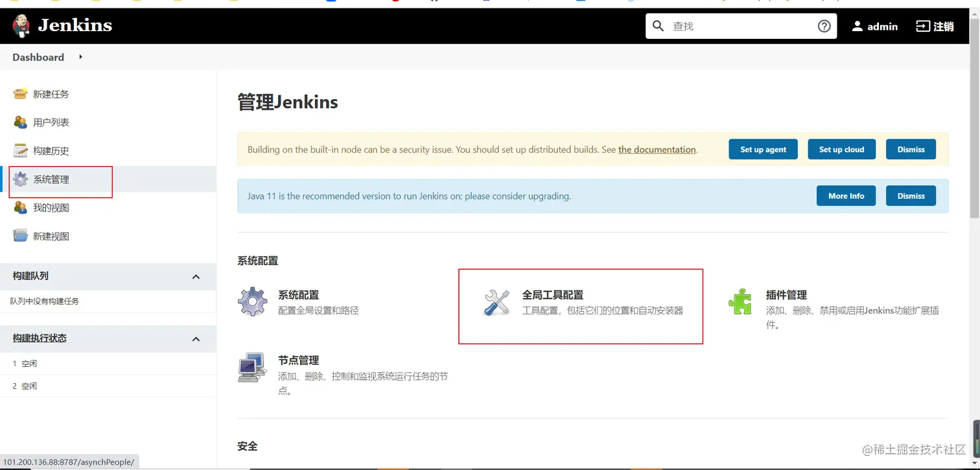The height and width of the screenshot is (470, 980).
Task: Click the 构建队列 panel title
Action: coord(30,276)
